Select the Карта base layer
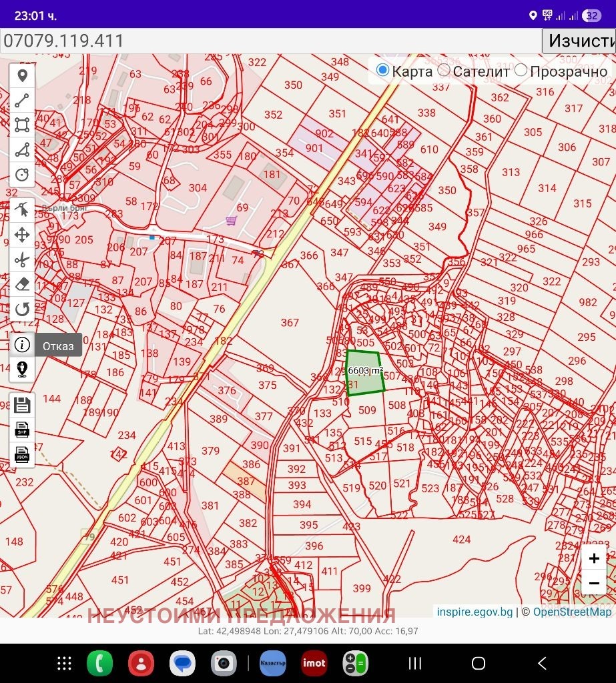This screenshot has width=616, height=683. (x=382, y=69)
